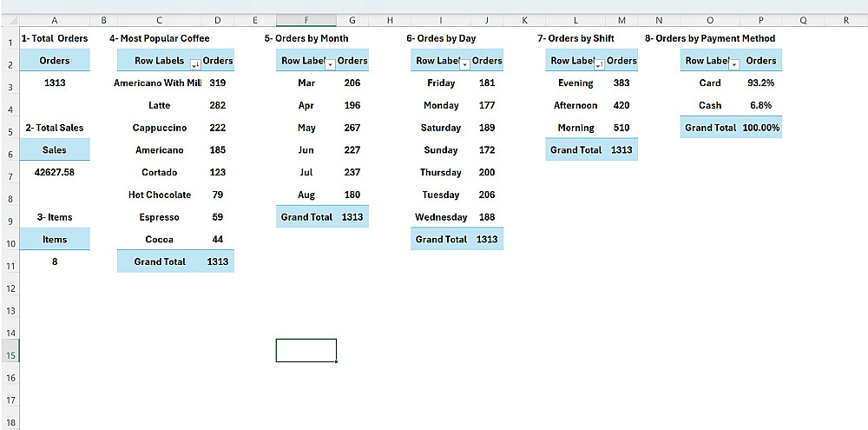
Task: Select the Saturday row label
Action: coord(441,128)
